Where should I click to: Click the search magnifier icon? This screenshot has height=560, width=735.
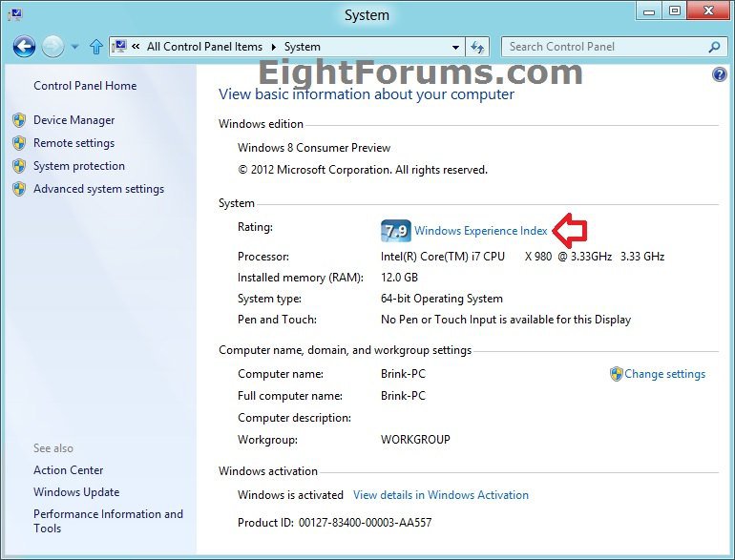click(x=714, y=47)
